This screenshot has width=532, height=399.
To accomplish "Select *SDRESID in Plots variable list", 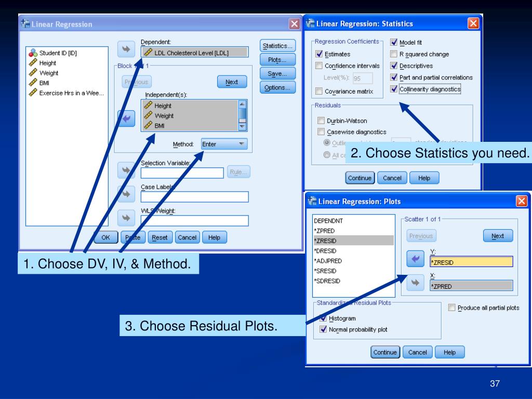I will [x=353, y=281].
